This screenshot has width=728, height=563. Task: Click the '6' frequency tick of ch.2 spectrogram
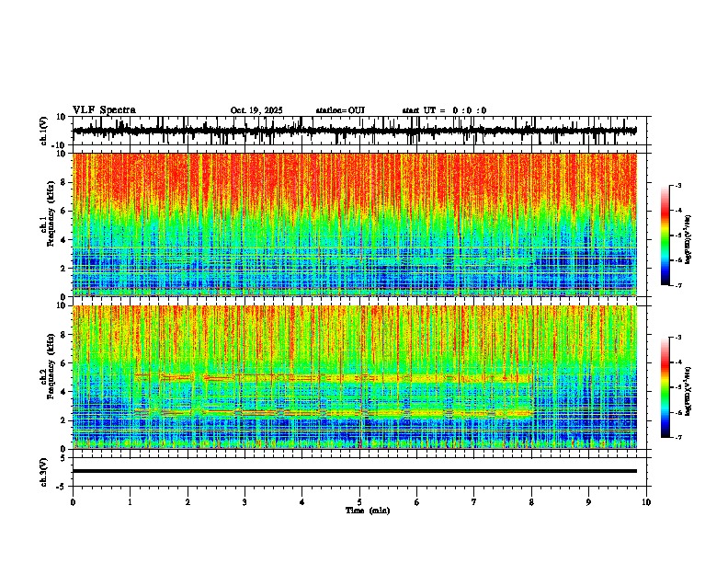pyautogui.click(x=63, y=363)
